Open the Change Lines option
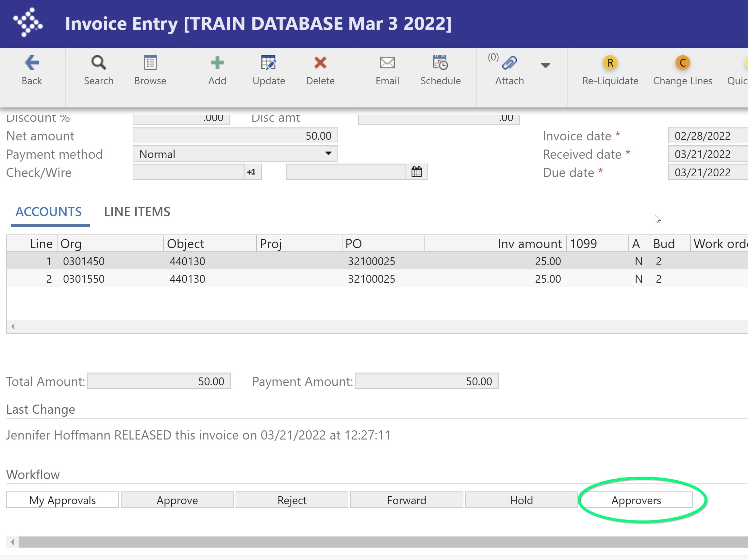This screenshot has height=560, width=748. (682, 63)
